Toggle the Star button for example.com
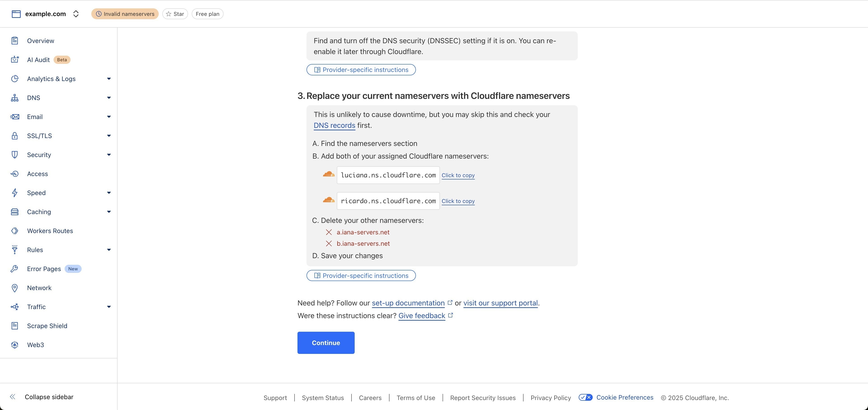The image size is (868, 410). (175, 14)
